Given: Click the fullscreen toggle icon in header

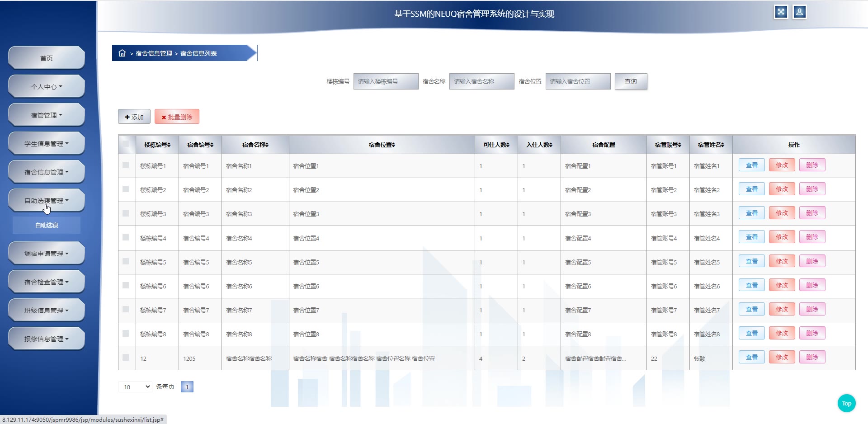Looking at the screenshot, I should tap(781, 12).
